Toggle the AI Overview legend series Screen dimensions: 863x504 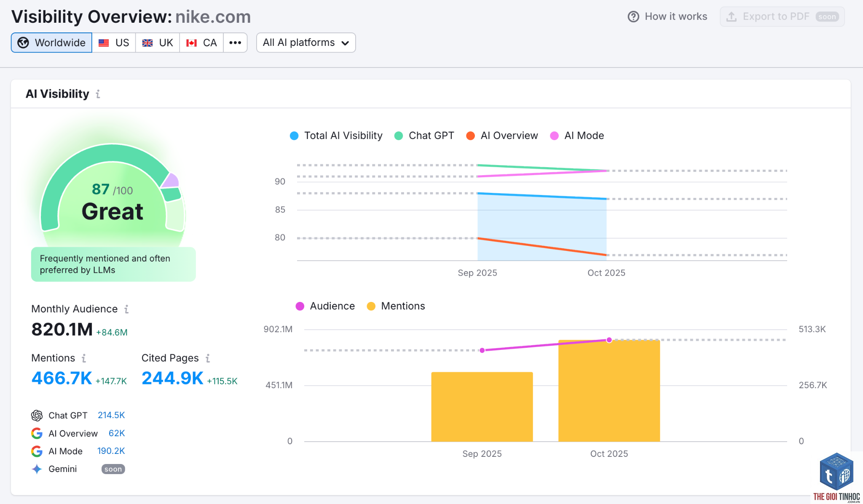click(502, 136)
